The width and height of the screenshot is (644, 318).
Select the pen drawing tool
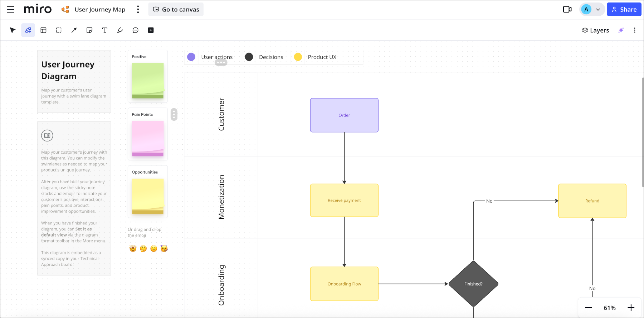120,30
